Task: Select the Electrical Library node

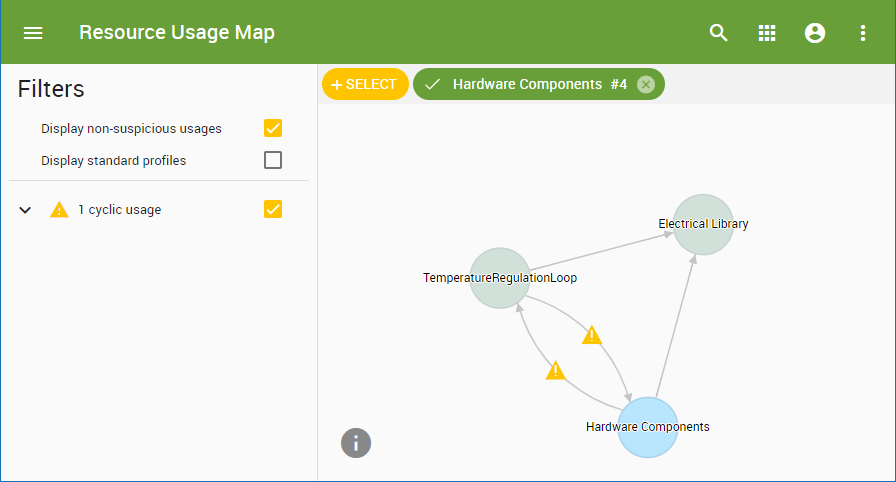Action: pyautogui.click(x=703, y=224)
